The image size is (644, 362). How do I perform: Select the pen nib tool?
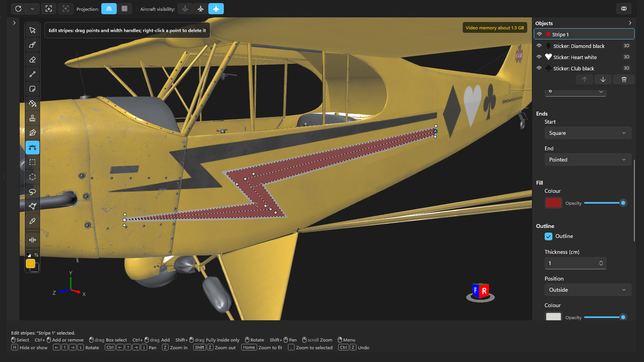click(32, 133)
